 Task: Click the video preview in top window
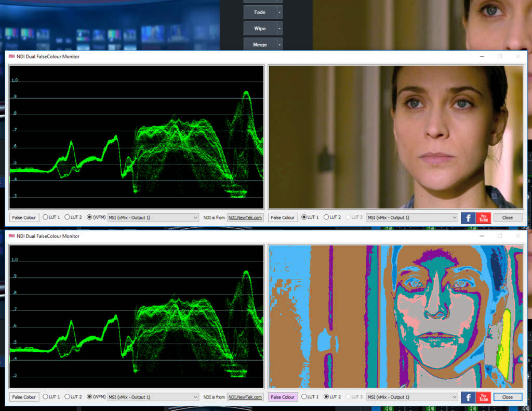(396, 137)
